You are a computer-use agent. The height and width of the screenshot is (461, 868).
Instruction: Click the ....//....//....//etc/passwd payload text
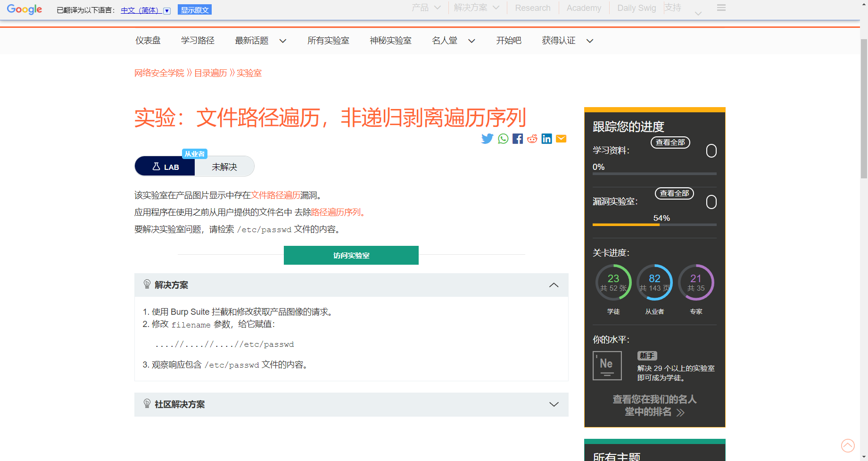point(224,344)
